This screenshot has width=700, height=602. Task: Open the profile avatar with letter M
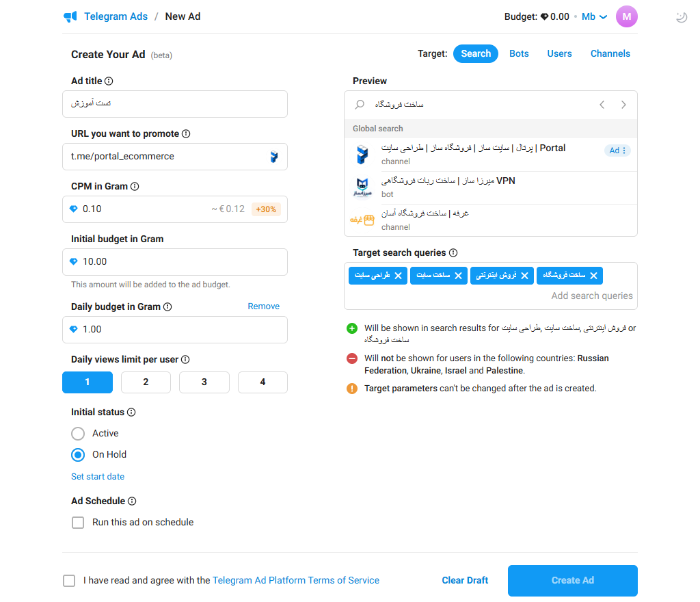pyautogui.click(x=626, y=16)
